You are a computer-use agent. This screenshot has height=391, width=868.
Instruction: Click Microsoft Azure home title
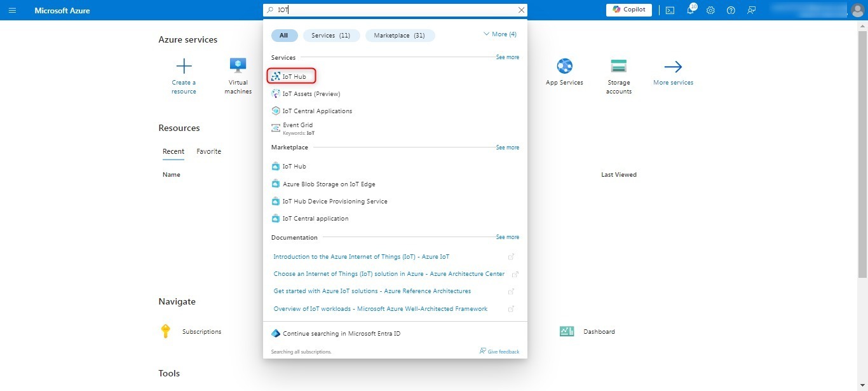pyautogui.click(x=62, y=10)
